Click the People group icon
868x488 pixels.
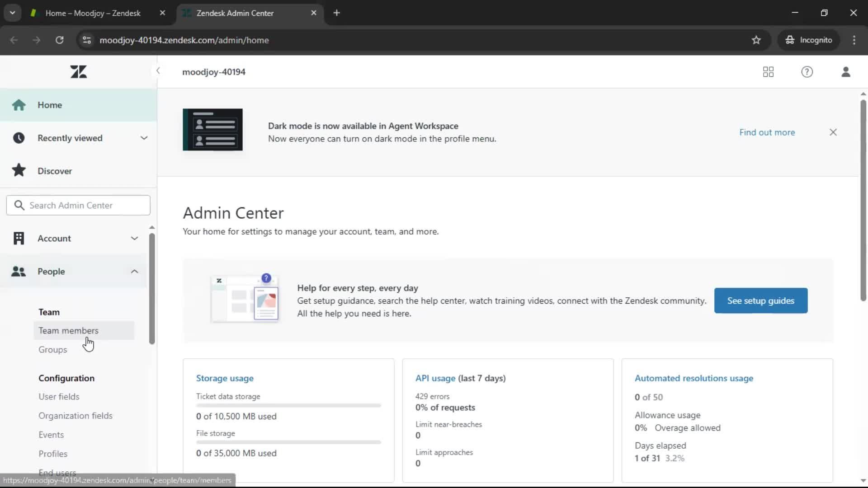pyautogui.click(x=19, y=271)
